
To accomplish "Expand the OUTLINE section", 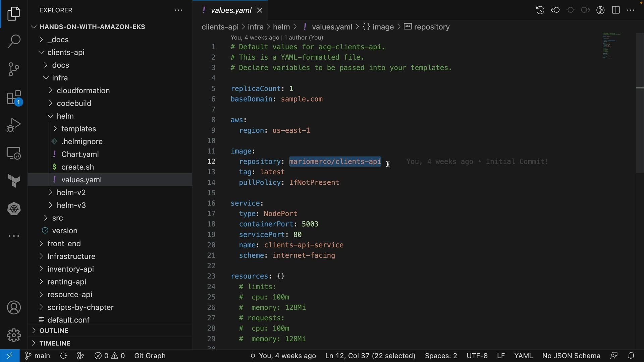I will tap(54, 330).
